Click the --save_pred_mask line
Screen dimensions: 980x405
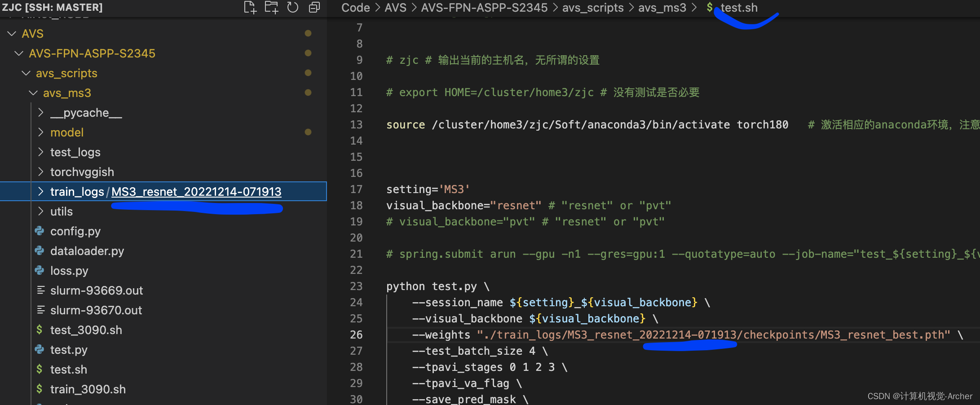click(x=471, y=399)
